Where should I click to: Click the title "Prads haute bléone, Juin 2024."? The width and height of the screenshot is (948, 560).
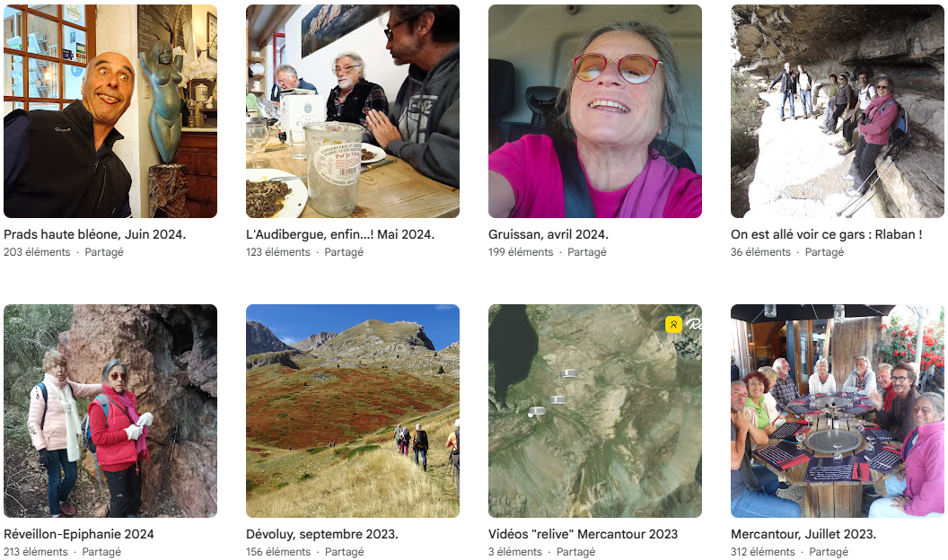coord(95,234)
